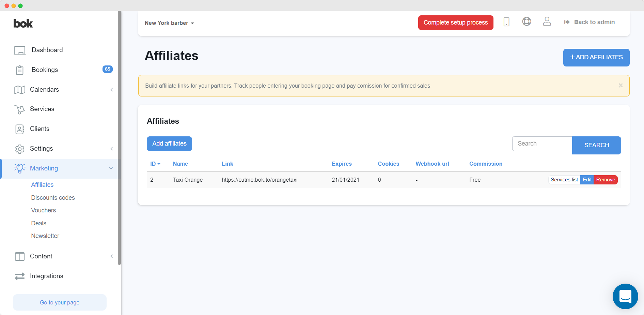
Task: Expand the Content submenu chevron
Action: pos(112,256)
